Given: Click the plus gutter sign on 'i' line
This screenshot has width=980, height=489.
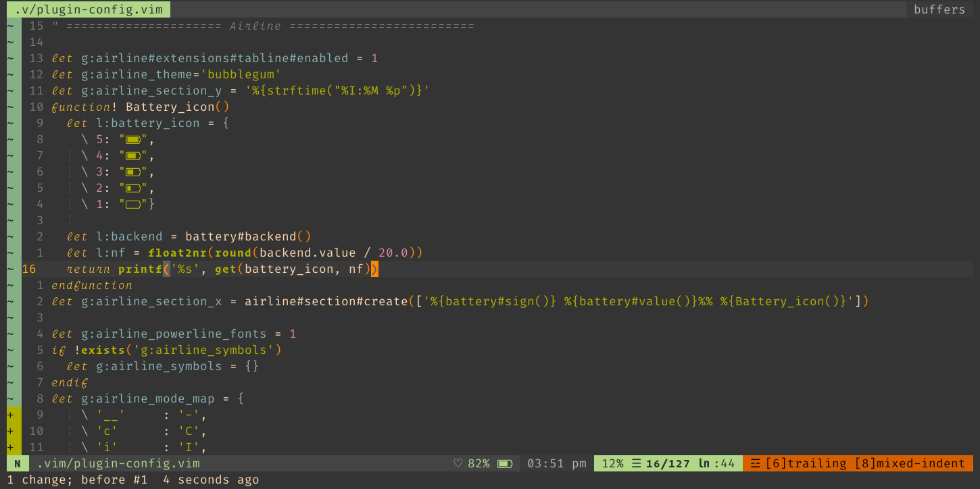Looking at the screenshot, I should pos(11,447).
